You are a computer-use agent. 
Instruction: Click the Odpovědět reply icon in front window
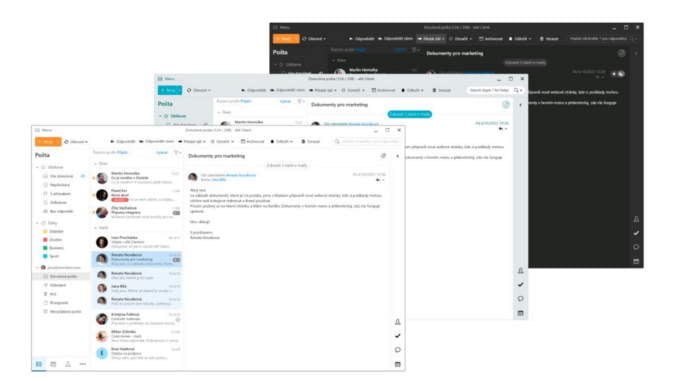pos(112,141)
